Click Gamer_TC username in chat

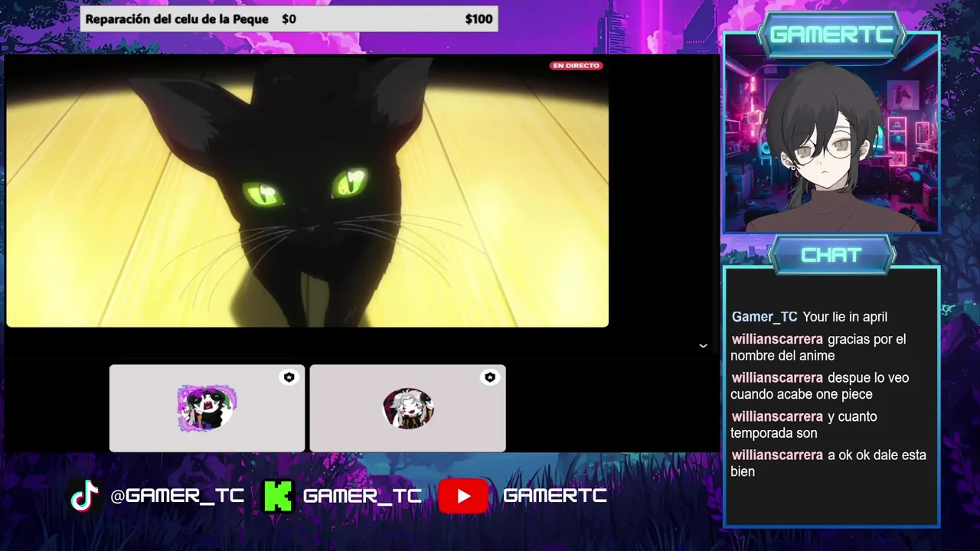(x=764, y=317)
